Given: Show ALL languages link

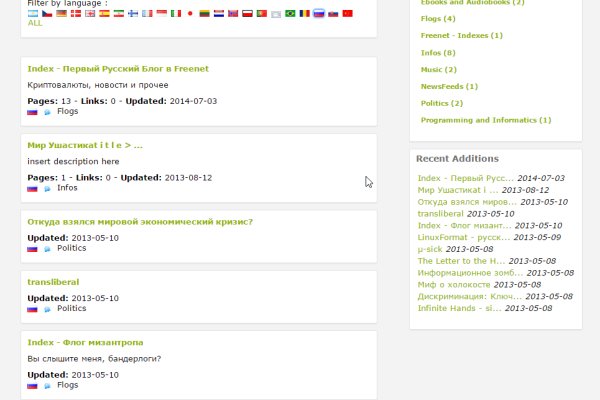Looking at the screenshot, I should [35, 23].
